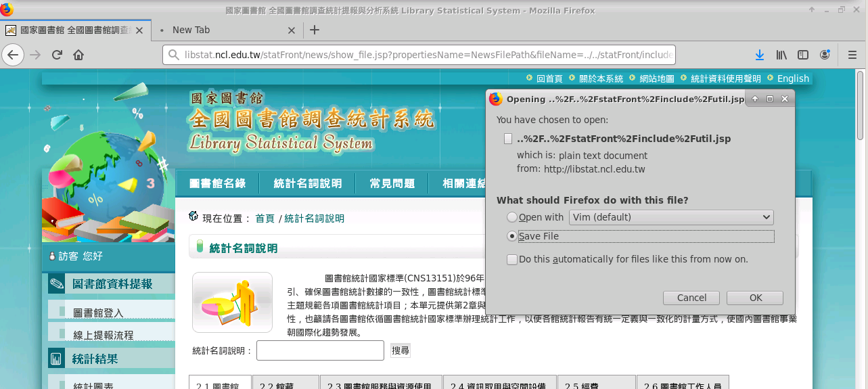Open the 圖書館名錄 menu item

coord(218,183)
